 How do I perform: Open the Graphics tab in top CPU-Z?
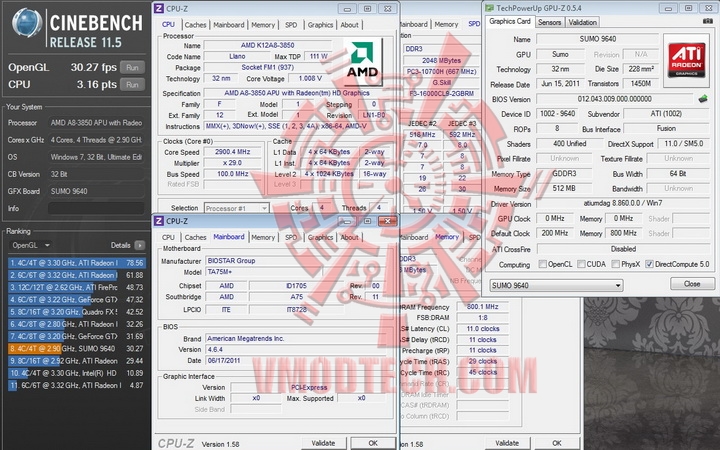point(321,25)
